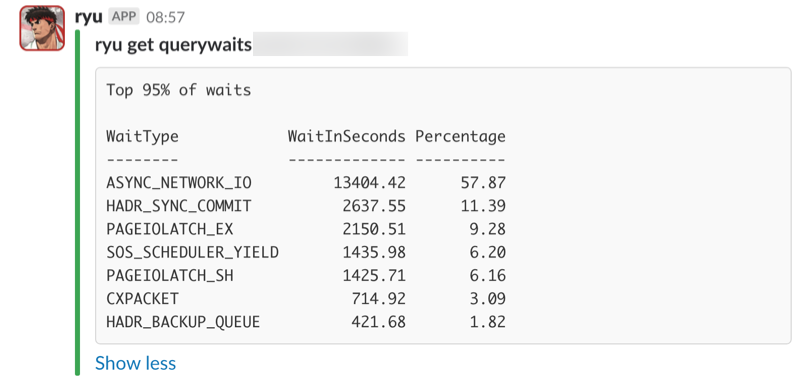The image size is (800, 380).
Task: Click the PAGEIOLATCH_EX wait type
Action: pyautogui.click(x=169, y=230)
